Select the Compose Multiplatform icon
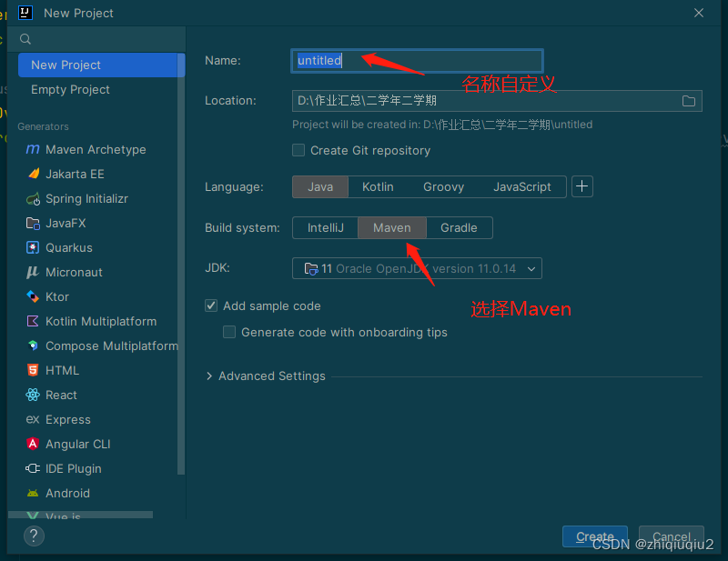728x561 pixels. pyautogui.click(x=33, y=346)
